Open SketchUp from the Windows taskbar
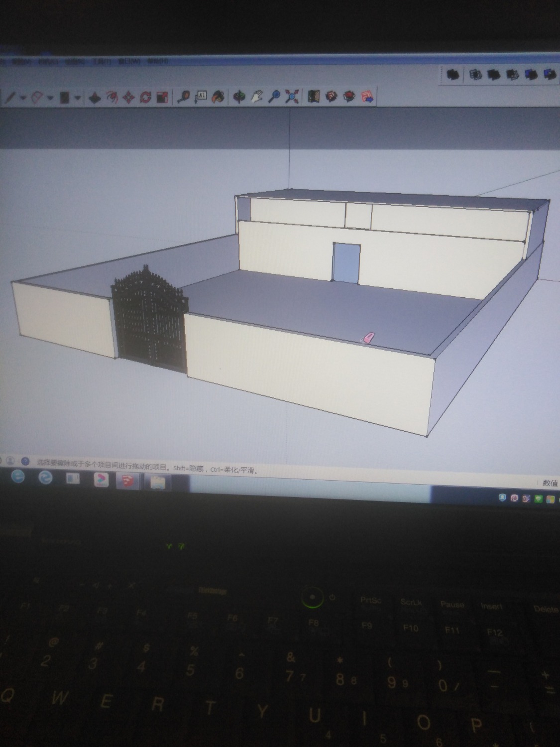Screen dimensions: 560x747 click(x=128, y=480)
